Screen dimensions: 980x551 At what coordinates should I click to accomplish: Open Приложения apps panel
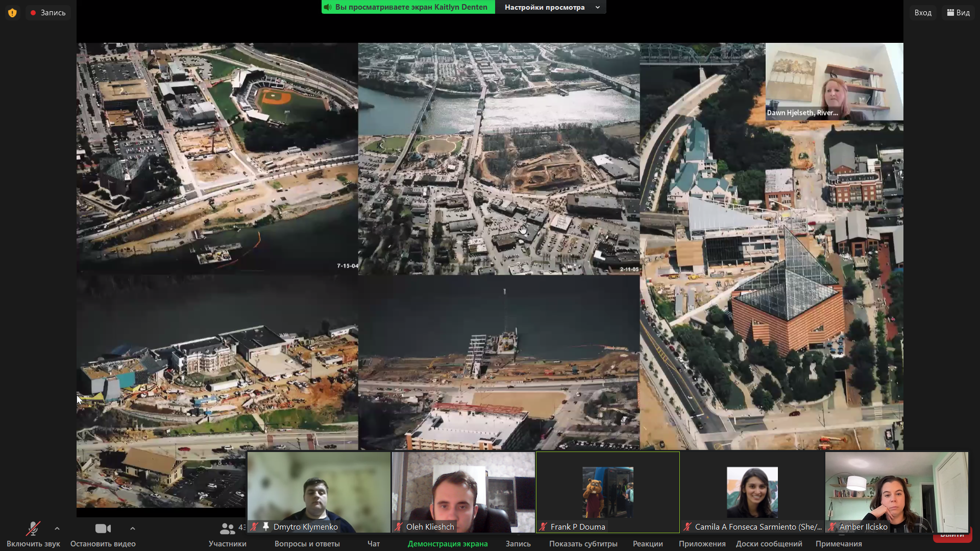pos(702,544)
